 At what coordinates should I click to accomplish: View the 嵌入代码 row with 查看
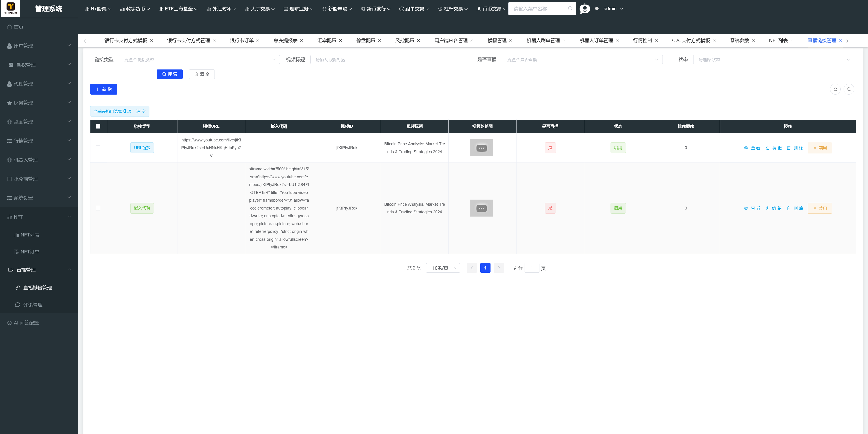[752, 208]
